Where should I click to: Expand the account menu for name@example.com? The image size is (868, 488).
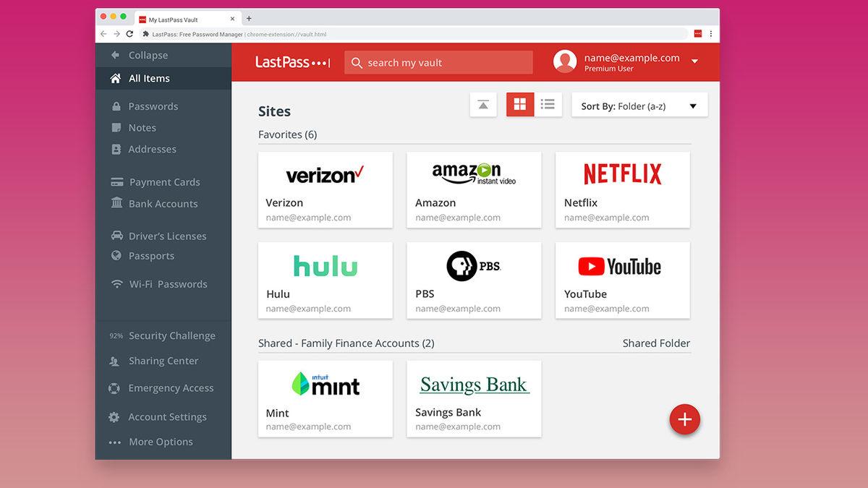pos(694,61)
